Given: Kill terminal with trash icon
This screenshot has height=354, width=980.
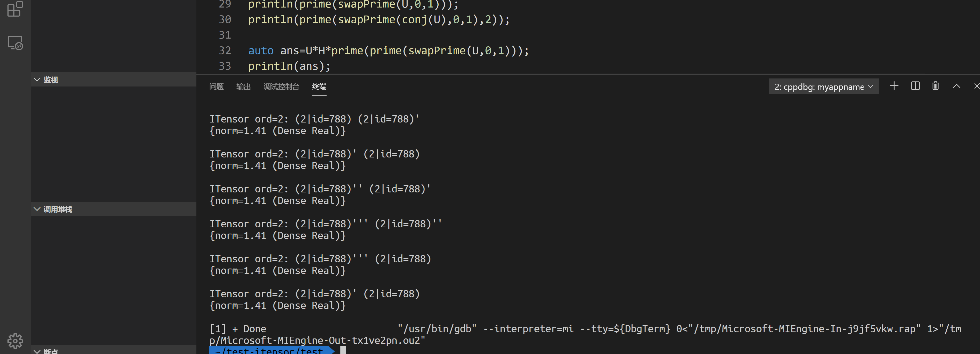Looking at the screenshot, I should (935, 86).
